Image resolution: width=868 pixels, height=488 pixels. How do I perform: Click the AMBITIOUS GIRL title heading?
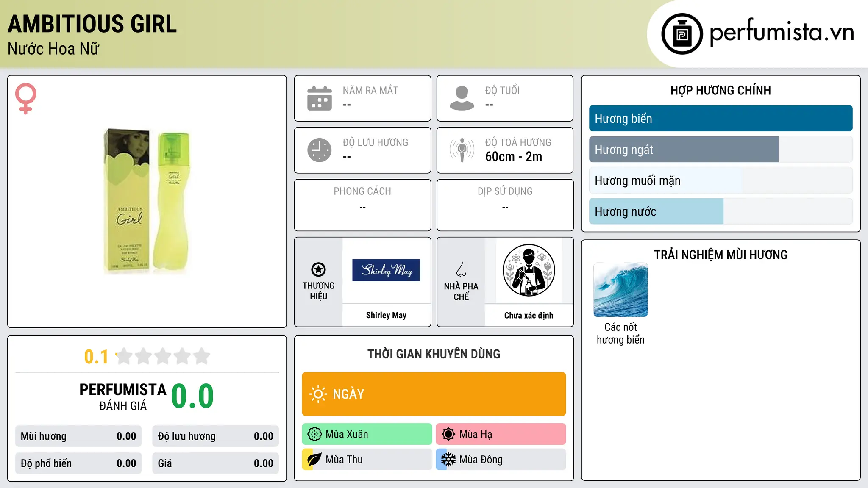tap(92, 24)
